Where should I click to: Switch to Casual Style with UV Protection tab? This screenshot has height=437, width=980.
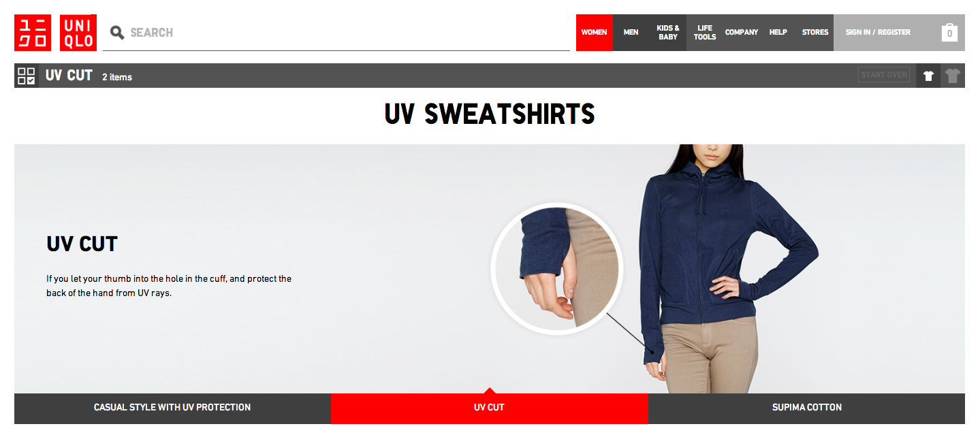tap(172, 408)
